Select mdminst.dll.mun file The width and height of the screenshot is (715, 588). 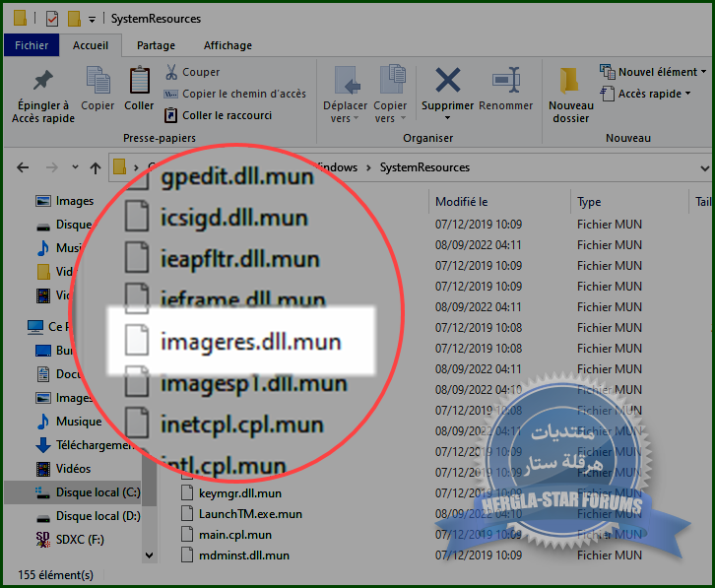coord(244,555)
